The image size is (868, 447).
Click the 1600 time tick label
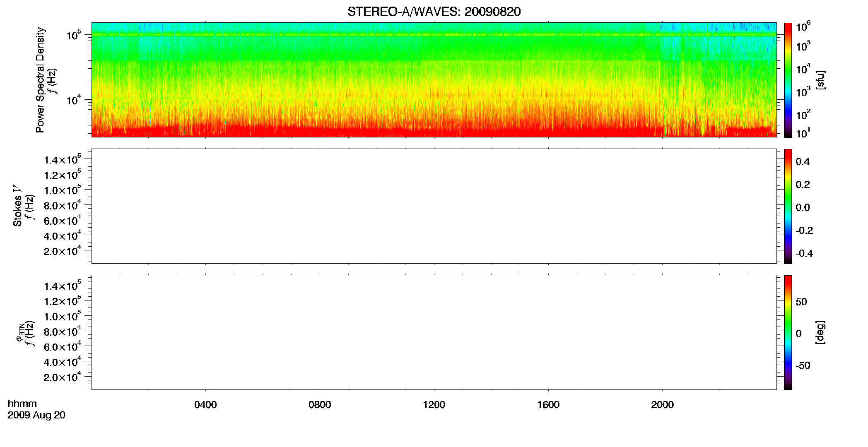[x=548, y=405]
